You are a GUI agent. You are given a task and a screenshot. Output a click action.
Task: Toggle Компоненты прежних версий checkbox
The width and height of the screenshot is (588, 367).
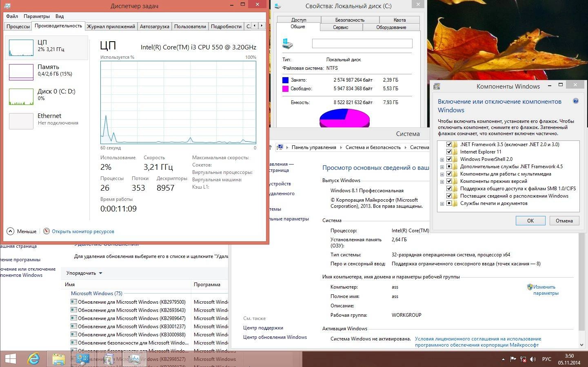[449, 181]
